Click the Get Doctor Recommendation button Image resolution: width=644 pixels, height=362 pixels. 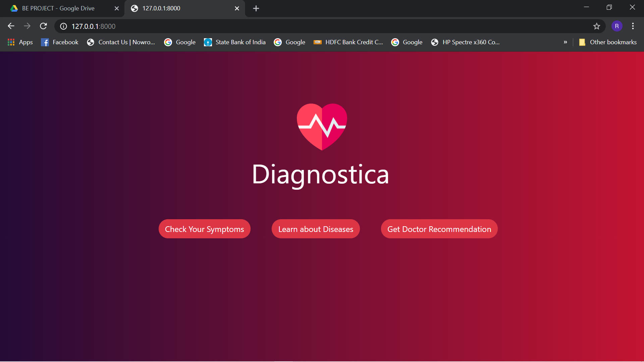(439, 229)
